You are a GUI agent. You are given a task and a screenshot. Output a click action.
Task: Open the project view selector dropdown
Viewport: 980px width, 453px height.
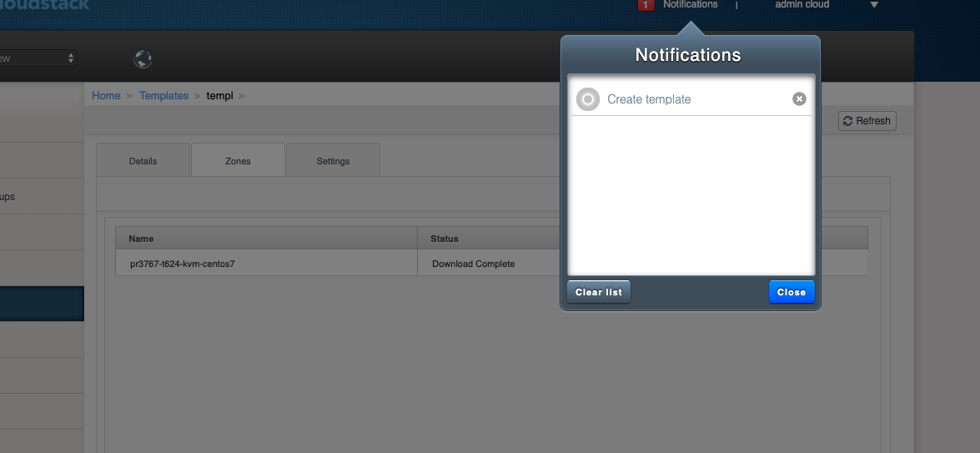38,58
